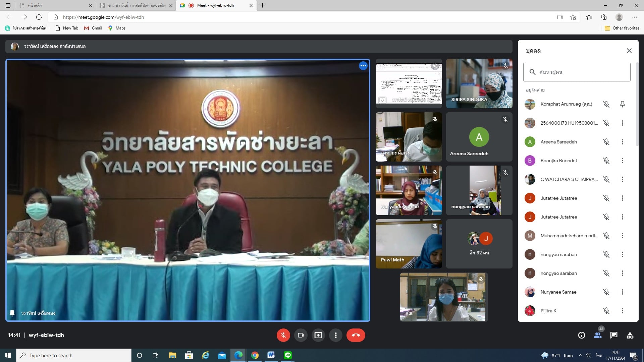The image size is (644, 362).
Task: Open meeting details info icon
Action: [x=582, y=335]
